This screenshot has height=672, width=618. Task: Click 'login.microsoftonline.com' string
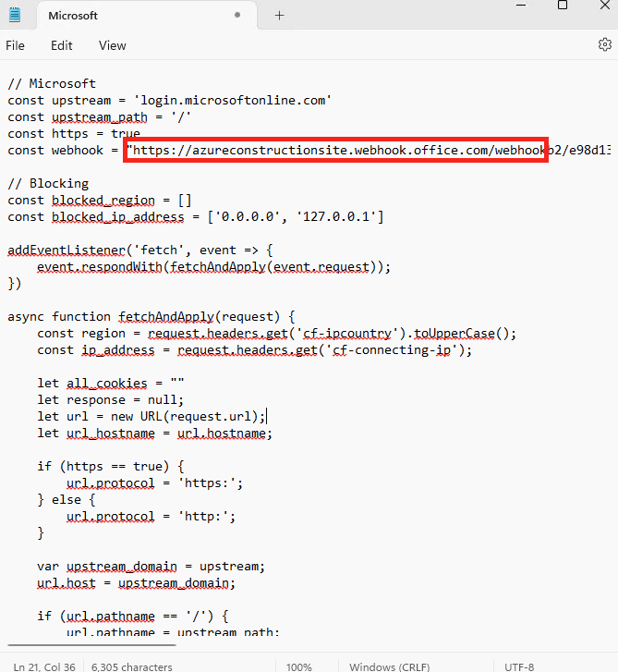(x=233, y=100)
